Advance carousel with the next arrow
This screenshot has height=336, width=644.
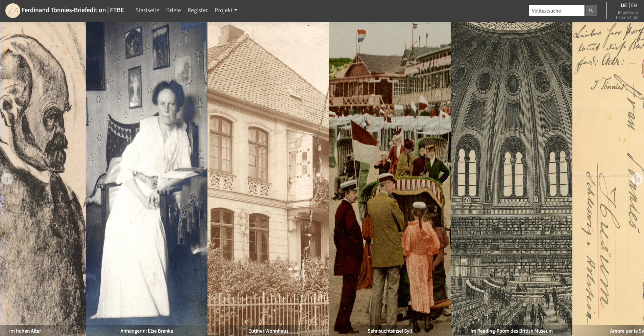pyautogui.click(x=637, y=179)
